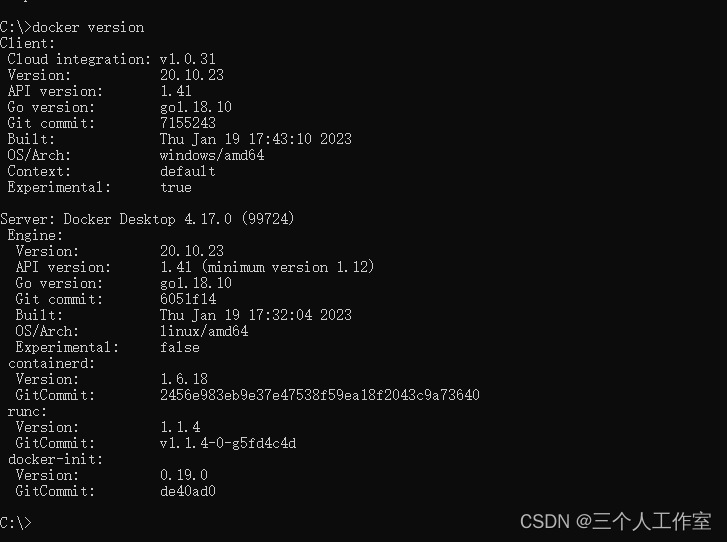Screen dimensions: 727x542
Task: Click the containerd version 1.6.18
Action: (184, 379)
